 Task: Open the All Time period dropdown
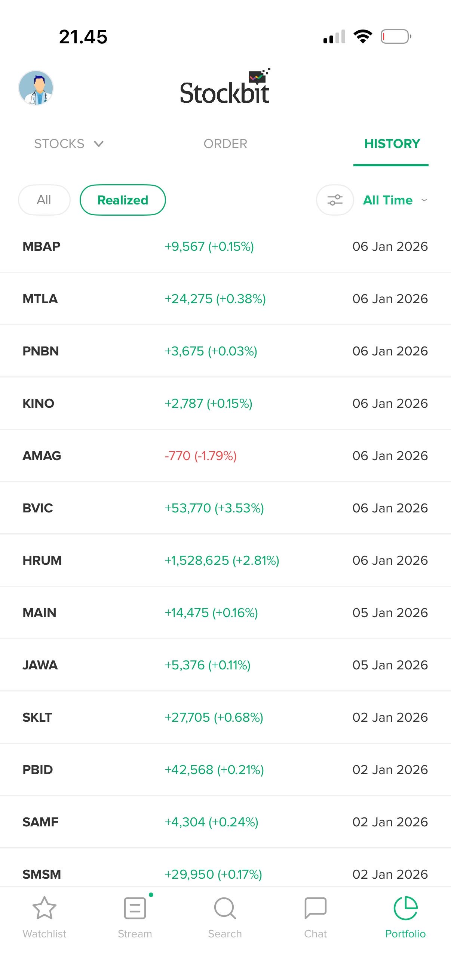395,200
